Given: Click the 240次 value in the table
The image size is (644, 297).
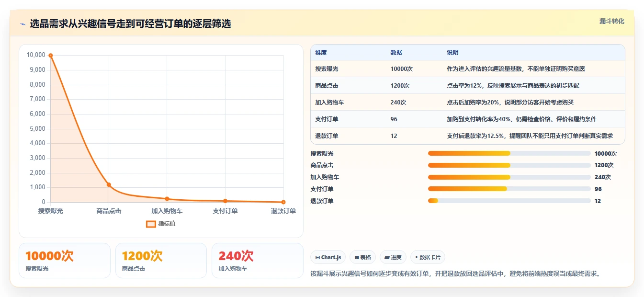Looking at the screenshot, I should 399,103.
